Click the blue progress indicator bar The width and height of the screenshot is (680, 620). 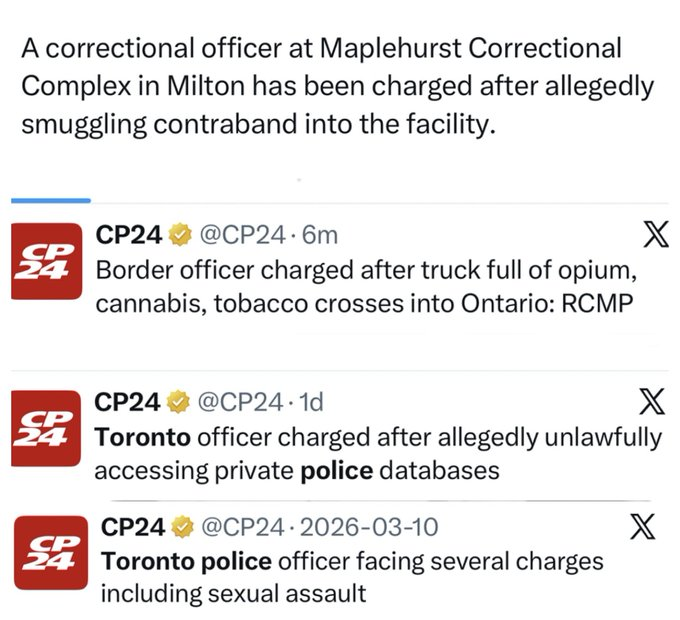(51, 200)
